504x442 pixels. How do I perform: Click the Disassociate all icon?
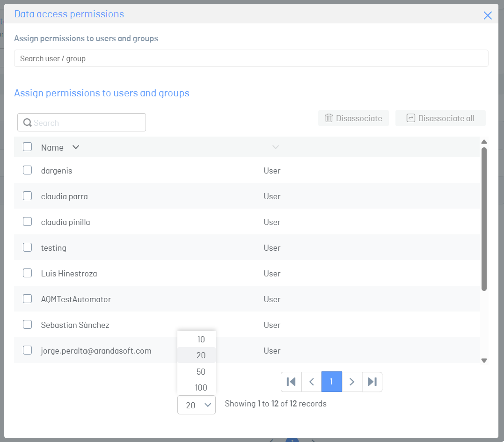[411, 118]
